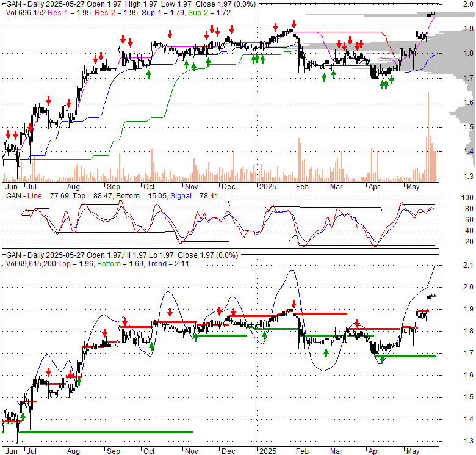476x455 pixels.
Task: Click the 'Vol 69,615,200' readout in lower chart
Action: pos(31,264)
